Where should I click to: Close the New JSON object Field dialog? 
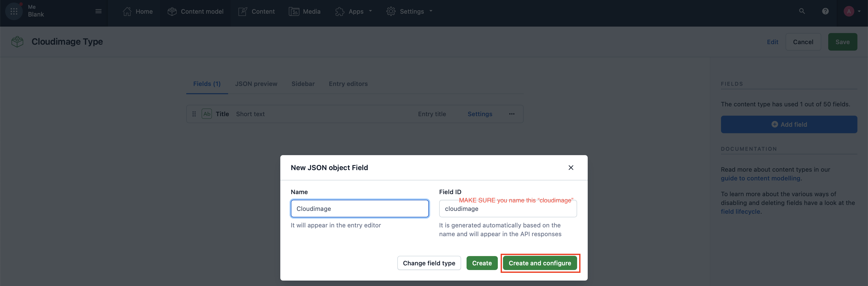click(x=570, y=168)
